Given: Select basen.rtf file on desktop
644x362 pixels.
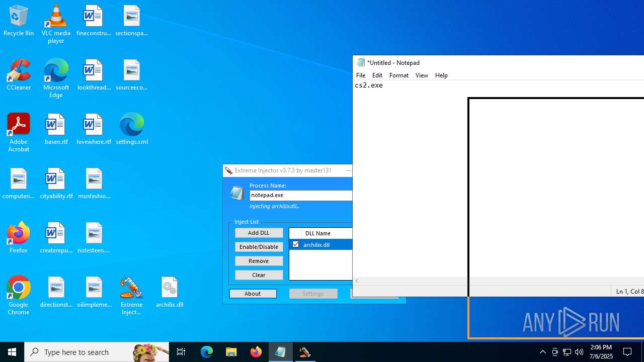Looking at the screenshot, I should point(56,130).
